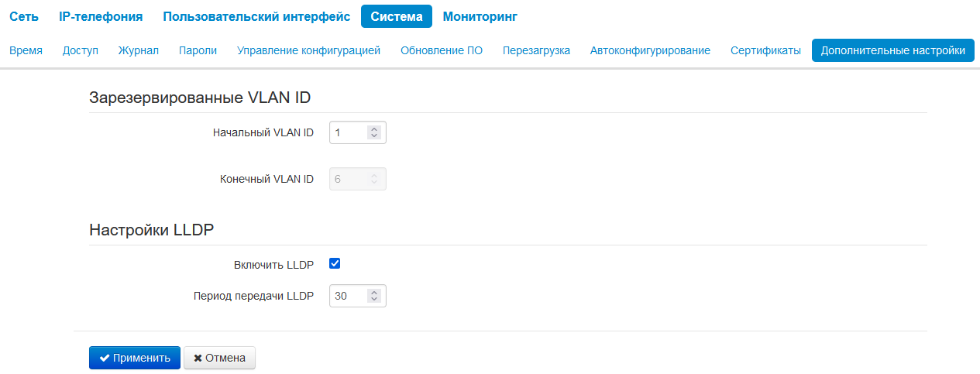Open the Время tab

tap(26, 50)
